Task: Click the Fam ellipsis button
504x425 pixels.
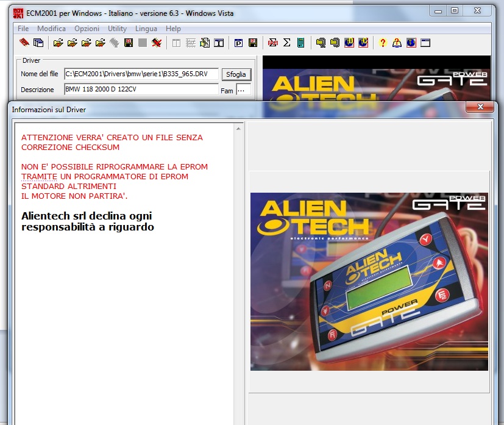Action: [243, 90]
